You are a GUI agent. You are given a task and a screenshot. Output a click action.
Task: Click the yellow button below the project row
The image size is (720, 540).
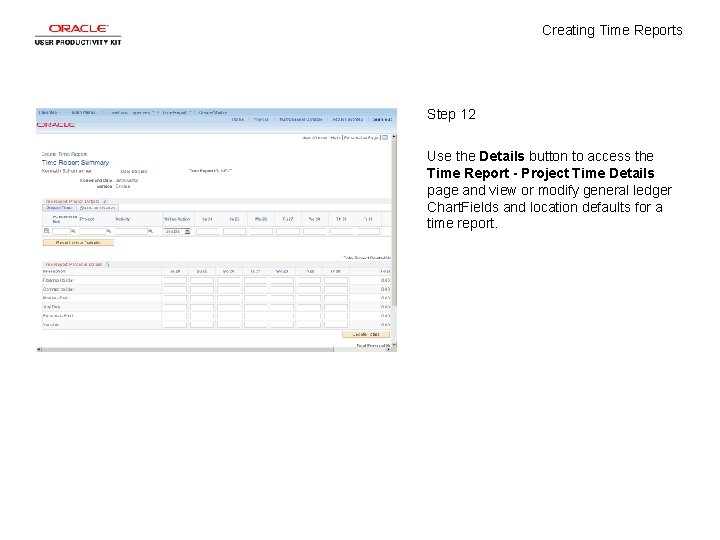click(x=78, y=242)
